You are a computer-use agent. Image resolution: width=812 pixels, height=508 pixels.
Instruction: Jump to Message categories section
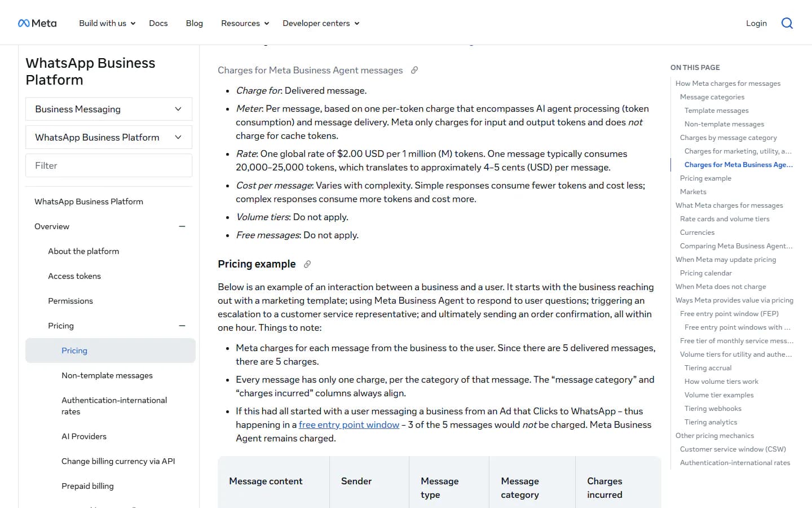coord(712,97)
